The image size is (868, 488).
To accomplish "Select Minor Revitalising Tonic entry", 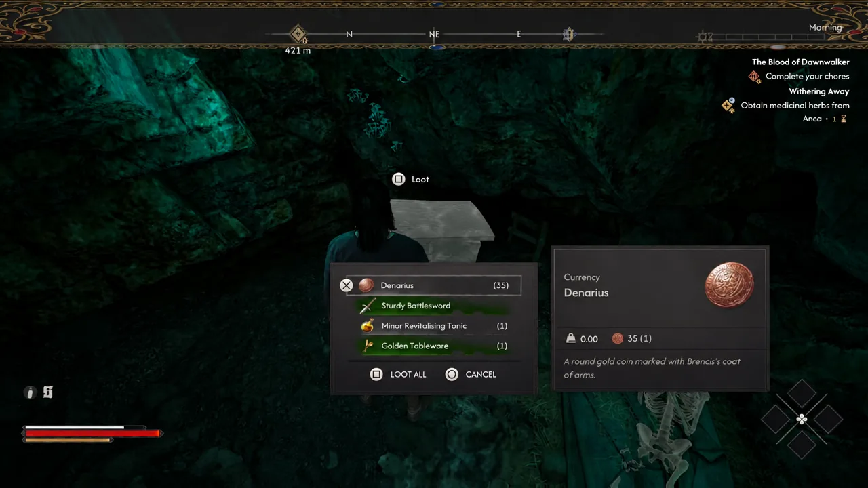I will [x=433, y=326].
